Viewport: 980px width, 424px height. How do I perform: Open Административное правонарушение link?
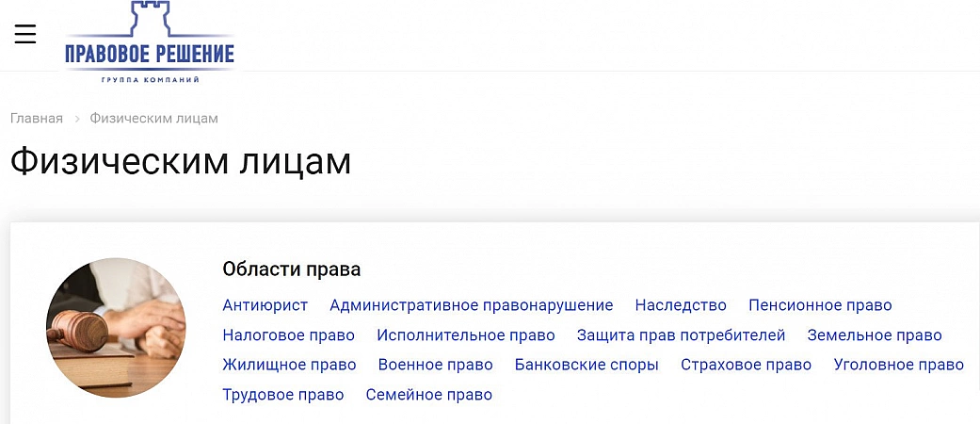click(471, 305)
